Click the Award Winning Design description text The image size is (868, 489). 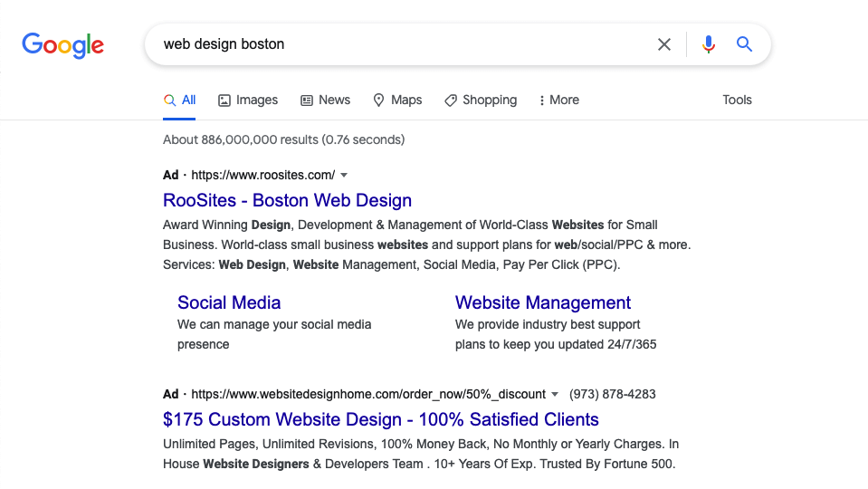[427, 244]
